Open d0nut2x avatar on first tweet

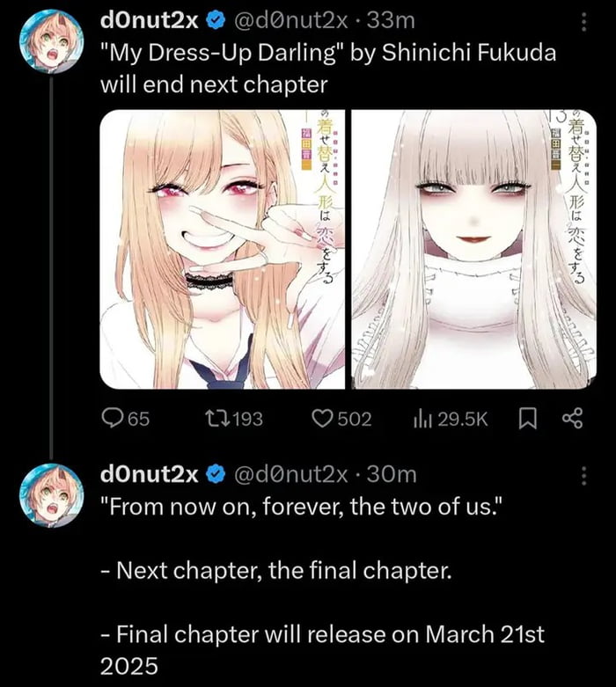point(51,41)
